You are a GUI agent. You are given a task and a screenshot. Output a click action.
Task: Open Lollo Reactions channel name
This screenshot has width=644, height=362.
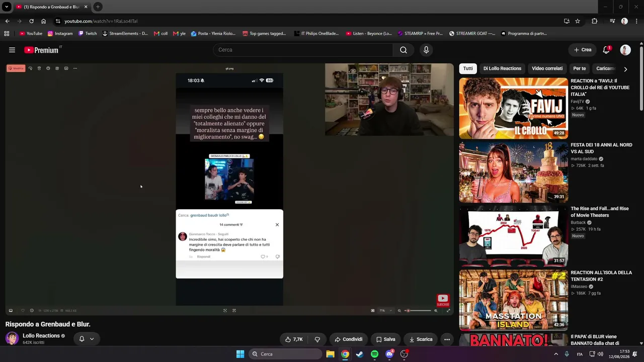(x=41, y=336)
